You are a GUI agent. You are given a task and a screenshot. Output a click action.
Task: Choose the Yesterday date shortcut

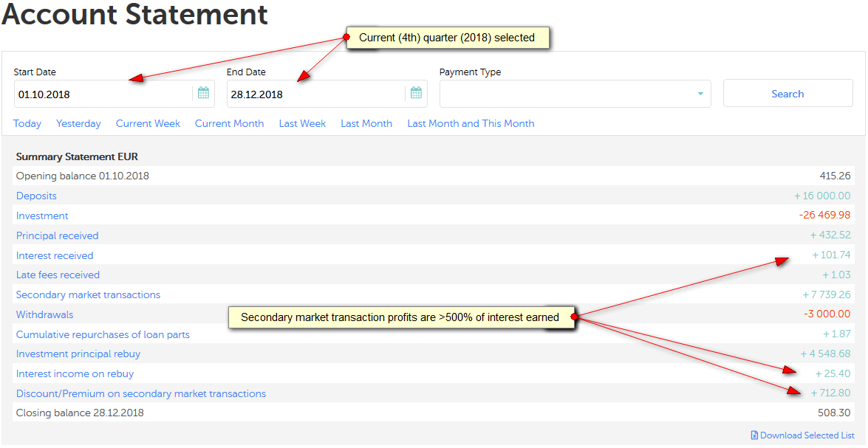[x=78, y=124]
